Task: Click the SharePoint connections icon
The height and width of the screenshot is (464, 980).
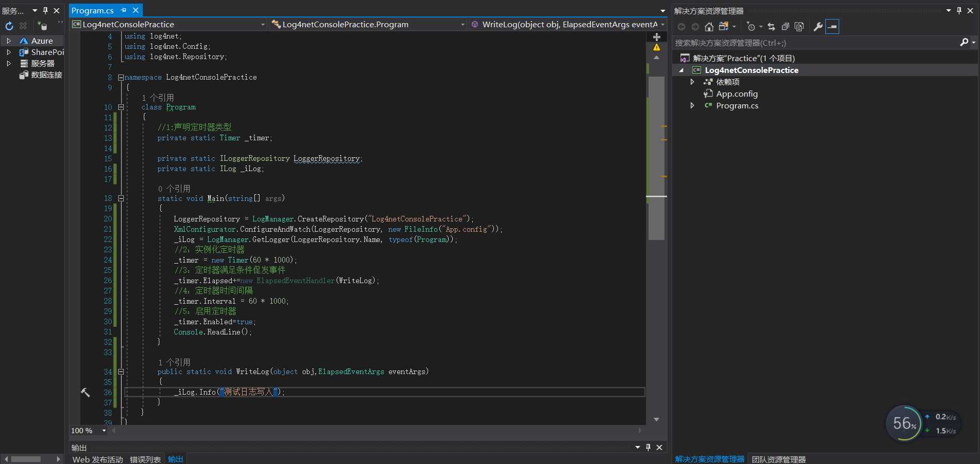Action: 23,52
